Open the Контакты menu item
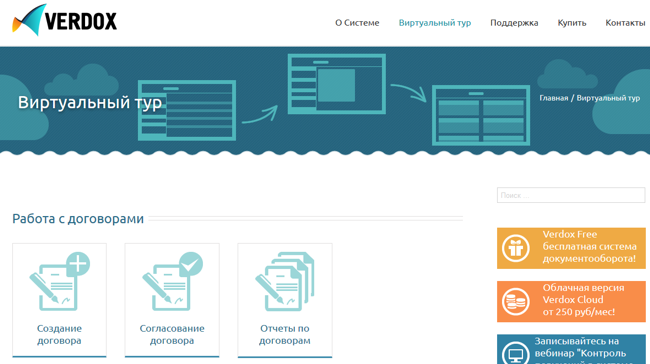Viewport: 650px width, 364px height. (625, 23)
